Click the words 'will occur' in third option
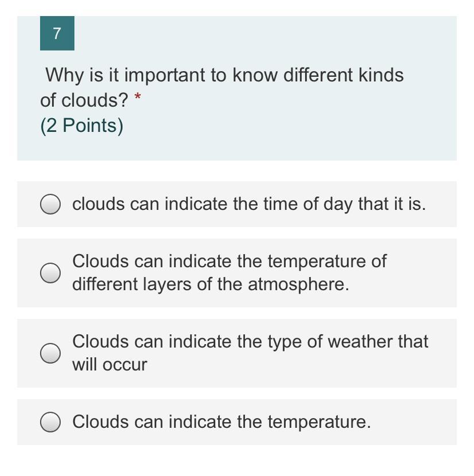The height and width of the screenshot is (476, 474). click(109, 365)
